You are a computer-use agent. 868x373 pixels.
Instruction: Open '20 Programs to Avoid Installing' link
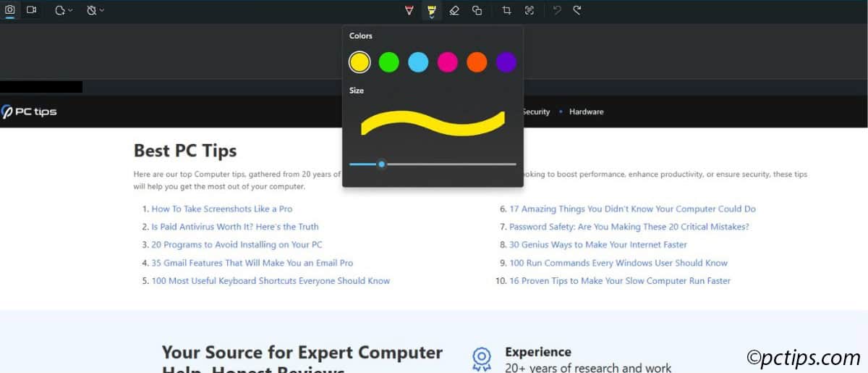[x=237, y=245]
